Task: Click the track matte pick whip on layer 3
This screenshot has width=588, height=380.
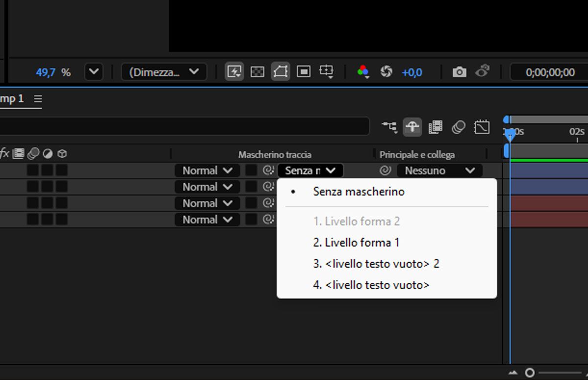Action: [x=268, y=203]
